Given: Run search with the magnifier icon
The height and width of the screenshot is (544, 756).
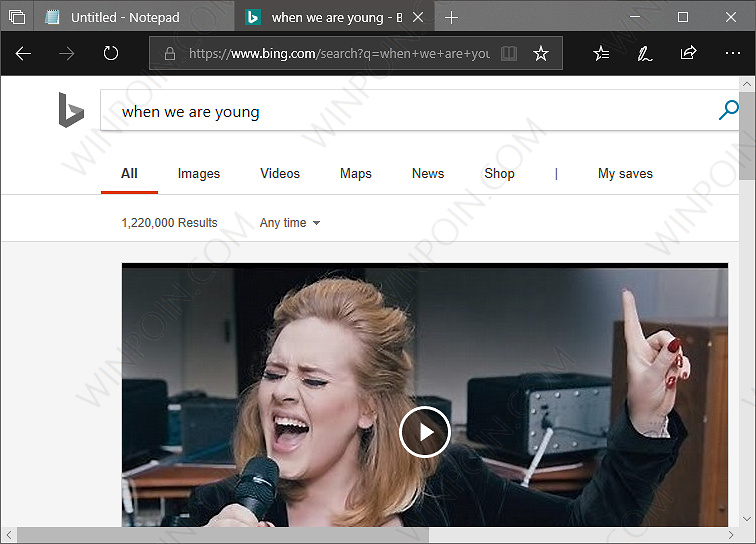Looking at the screenshot, I should click(728, 110).
